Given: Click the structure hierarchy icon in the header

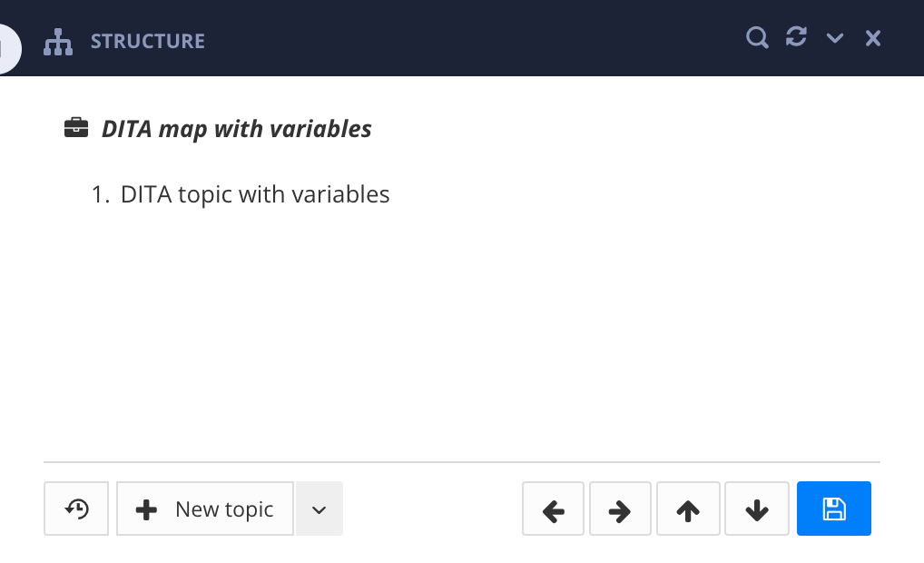Looking at the screenshot, I should [57, 39].
